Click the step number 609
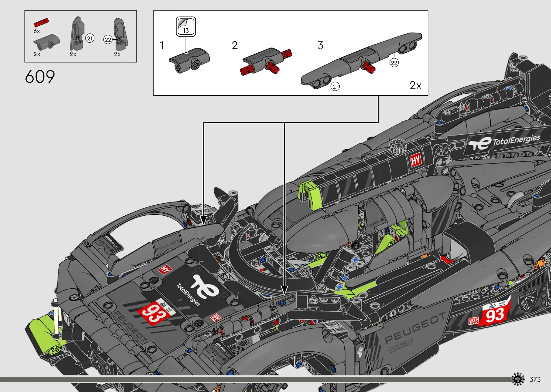The height and width of the screenshot is (392, 551). (40, 77)
